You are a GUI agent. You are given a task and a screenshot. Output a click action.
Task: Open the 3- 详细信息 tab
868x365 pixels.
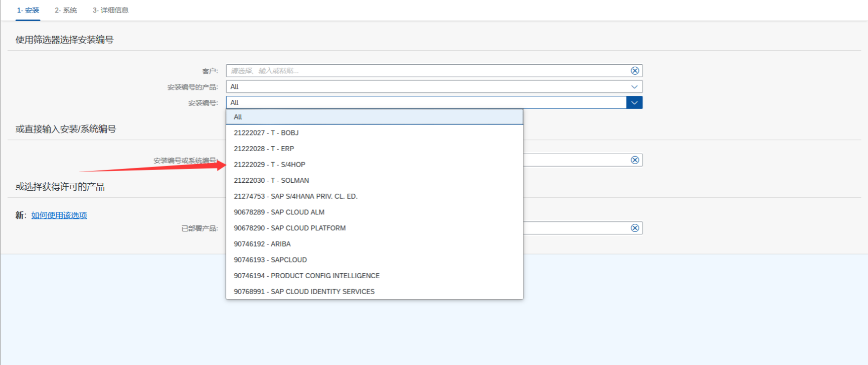click(110, 10)
